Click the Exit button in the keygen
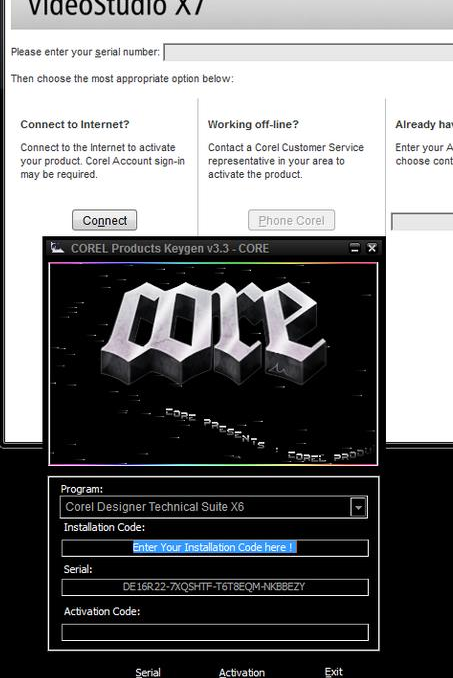Viewport: 453px width, 678px height. tap(333, 672)
